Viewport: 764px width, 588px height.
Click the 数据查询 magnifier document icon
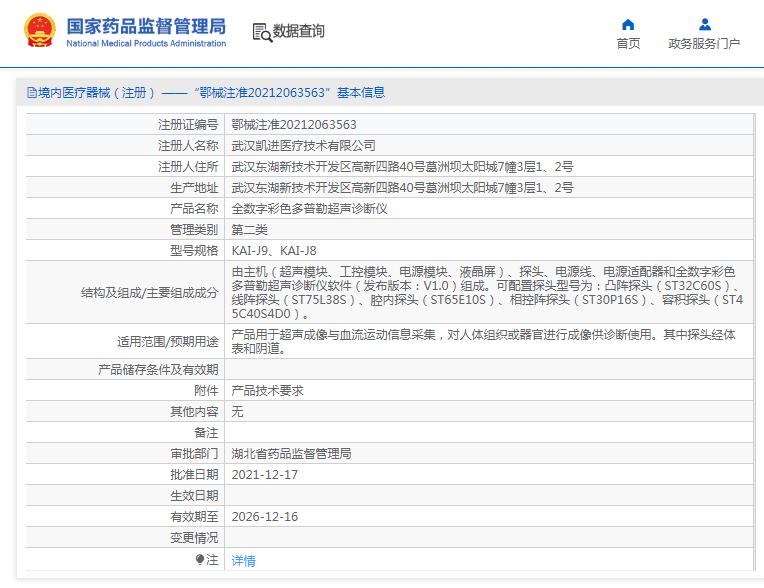pyautogui.click(x=262, y=32)
